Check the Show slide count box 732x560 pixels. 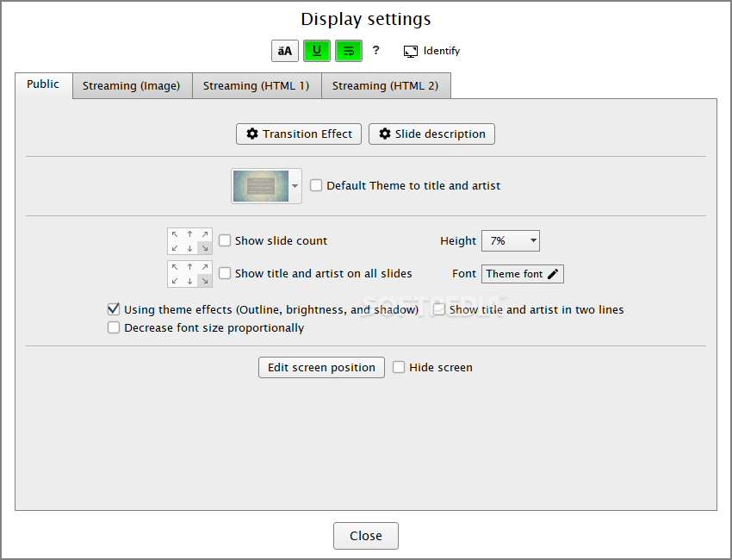click(225, 240)
